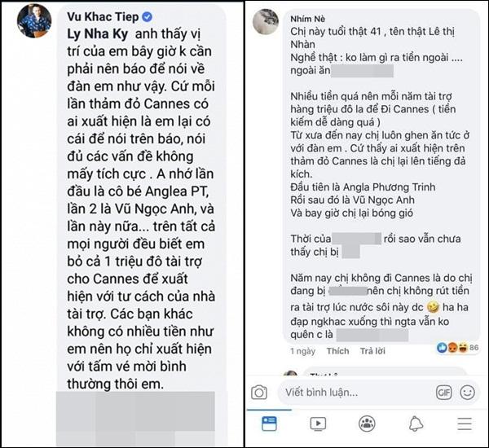
Task: Open the notifications bell
Action: (x=416, y=423)
